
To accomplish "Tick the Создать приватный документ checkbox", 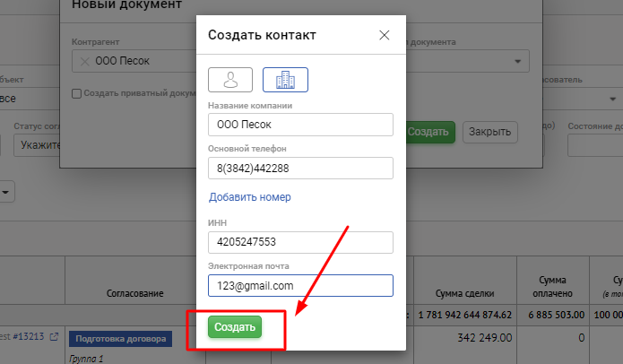I will point(77,92).
